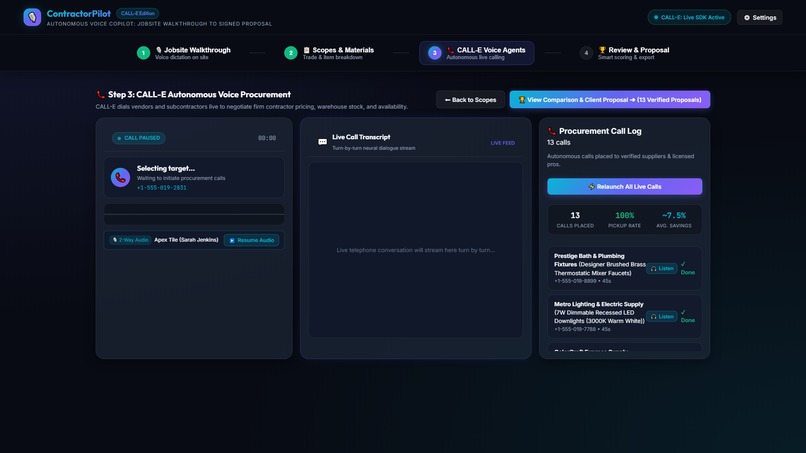
Task: Click the green step 1 circle
Action: [x=143, y=53]
